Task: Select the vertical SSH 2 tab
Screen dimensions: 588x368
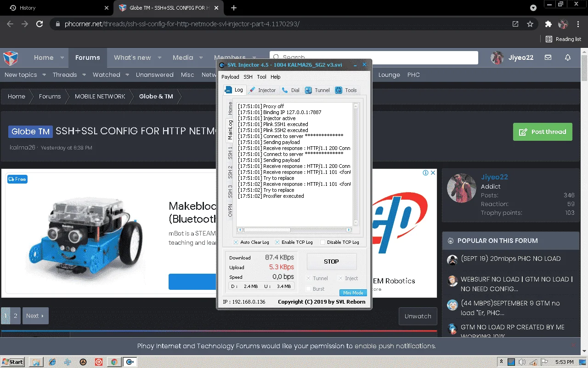Action: (230, 172)
